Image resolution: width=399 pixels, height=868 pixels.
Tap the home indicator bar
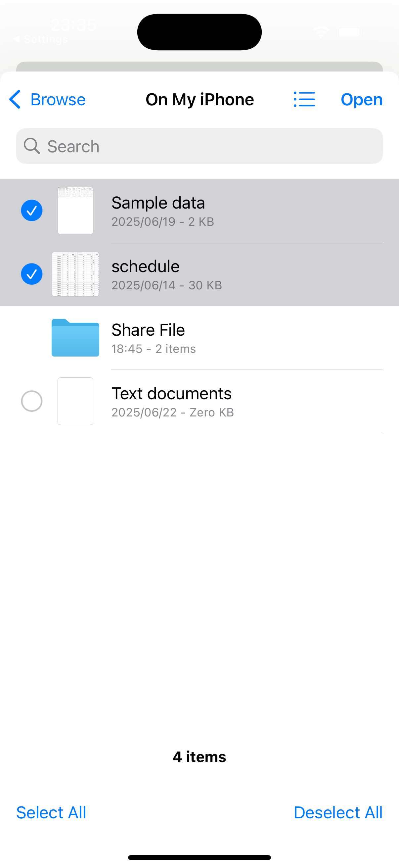pos(199,857)
